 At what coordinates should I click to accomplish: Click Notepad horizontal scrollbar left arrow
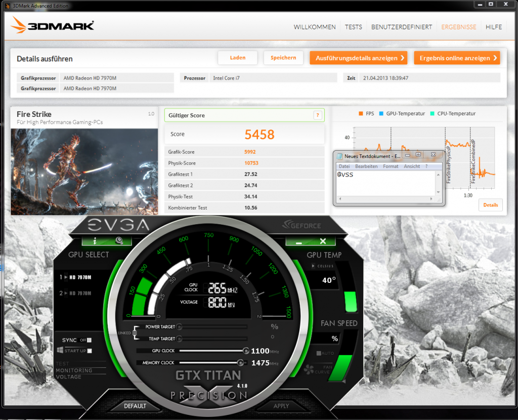[x=340, y=199]
